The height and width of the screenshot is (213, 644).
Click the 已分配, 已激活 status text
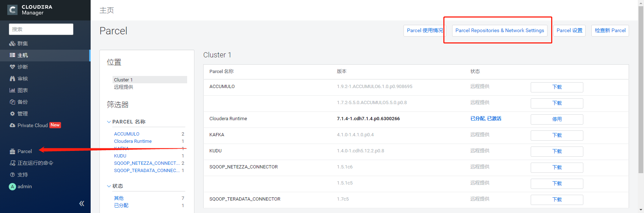pos(486,119)
